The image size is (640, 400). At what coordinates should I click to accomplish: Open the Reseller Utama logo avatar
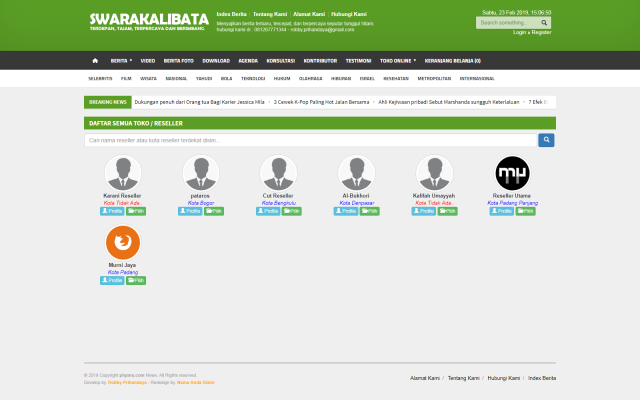click(512, 172)
